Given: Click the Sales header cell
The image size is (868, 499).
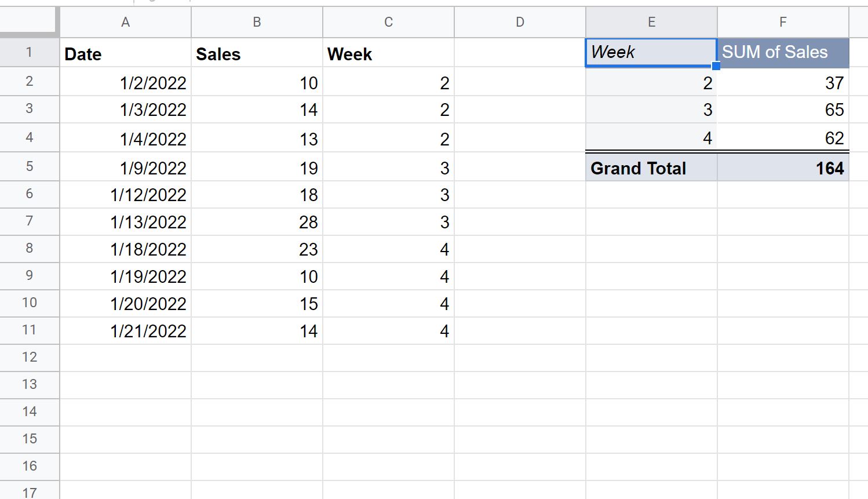Looking at the screenshot, I should (257, 53).
